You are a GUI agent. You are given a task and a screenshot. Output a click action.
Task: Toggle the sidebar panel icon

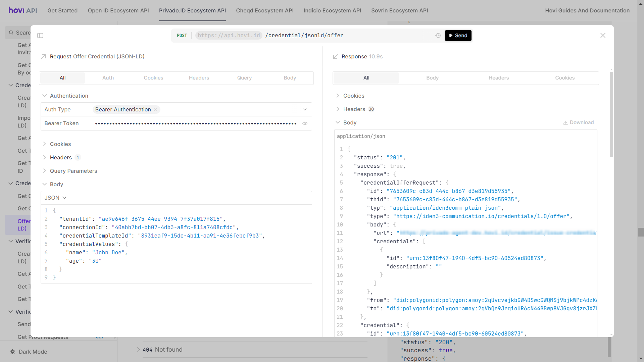(x=40, y=36)
